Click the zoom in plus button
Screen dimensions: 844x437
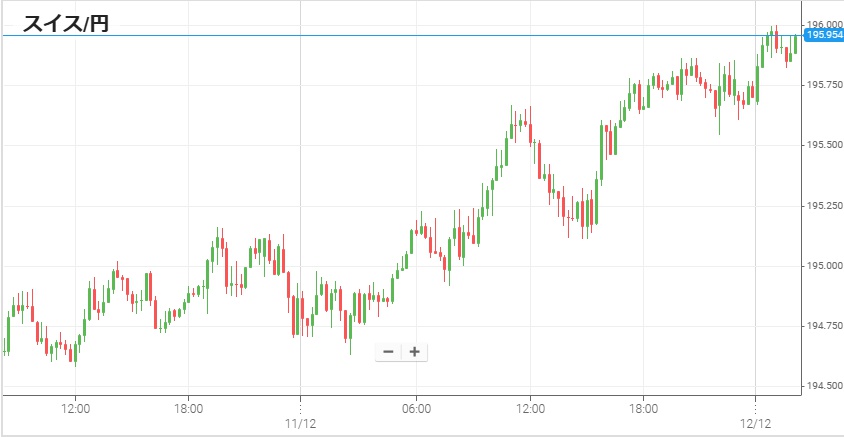(x=414, y=352)
